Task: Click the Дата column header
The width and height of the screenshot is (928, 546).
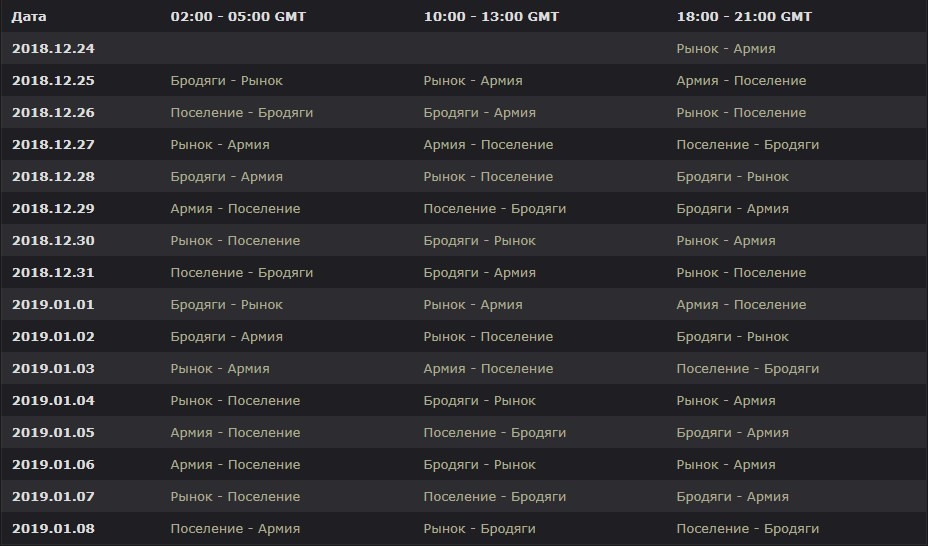Action: tap(29, 17)
